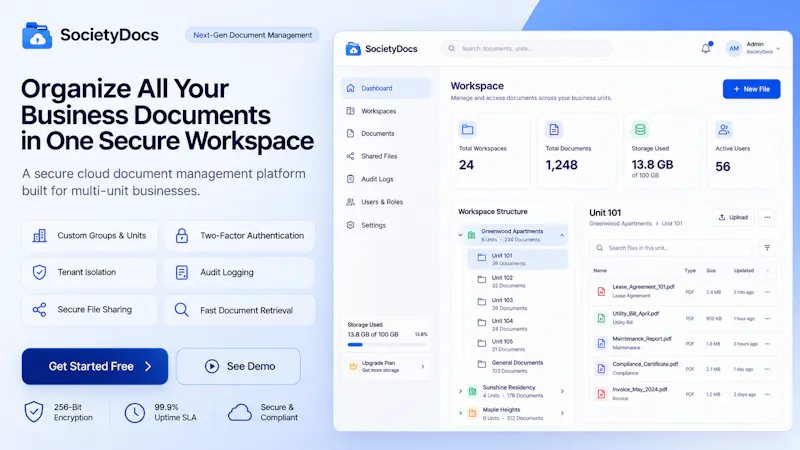Open Utility_Bill_April.pdf file name

tap(635, 314)
